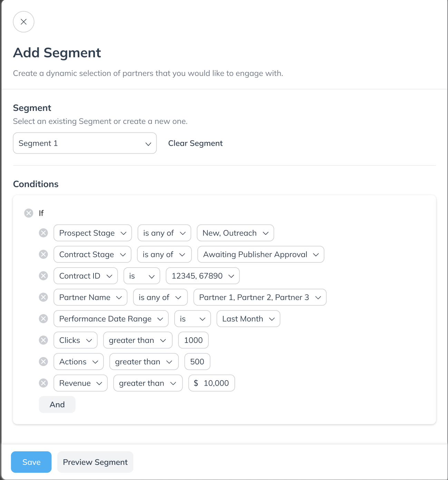Delete the Clicks condition row
This screenshot has width=448, height=480.
click(x=43, y=340)
